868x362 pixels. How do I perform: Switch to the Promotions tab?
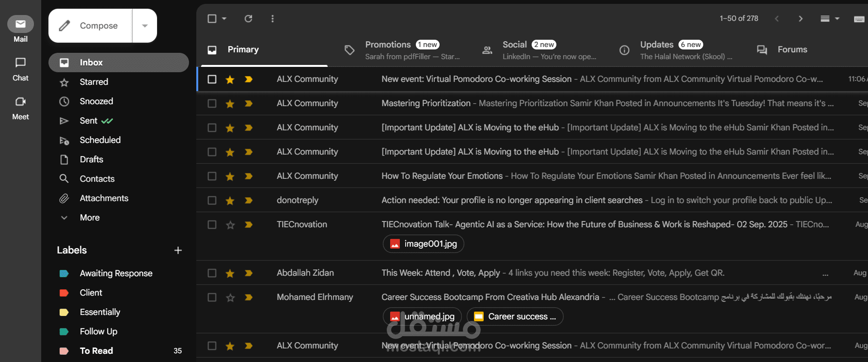[402, 50]
